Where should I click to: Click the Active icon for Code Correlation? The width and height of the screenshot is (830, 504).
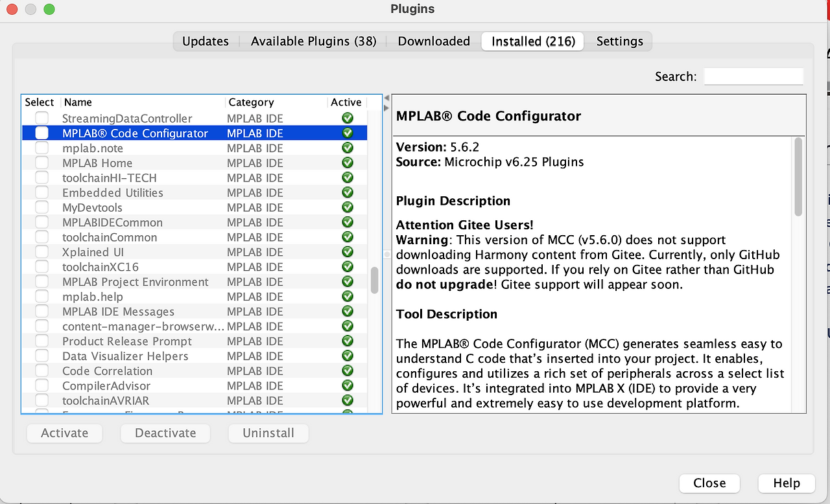(x=348, y=371)
